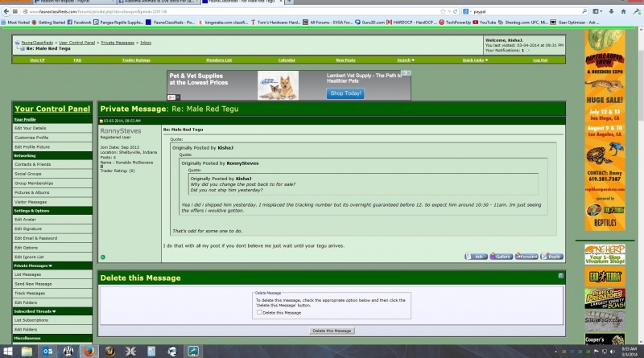644x358 pixels.
Task: Click the Reply button on the message
Action: click(x=552, y=256)
